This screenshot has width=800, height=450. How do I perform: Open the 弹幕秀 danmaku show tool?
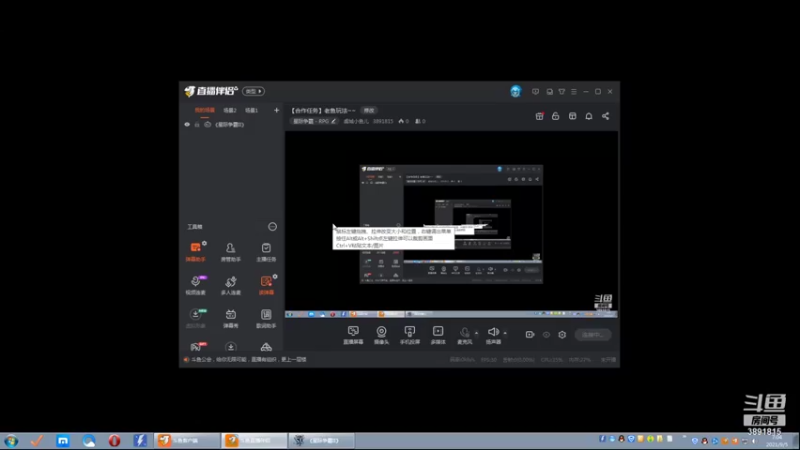coord(231,318)
